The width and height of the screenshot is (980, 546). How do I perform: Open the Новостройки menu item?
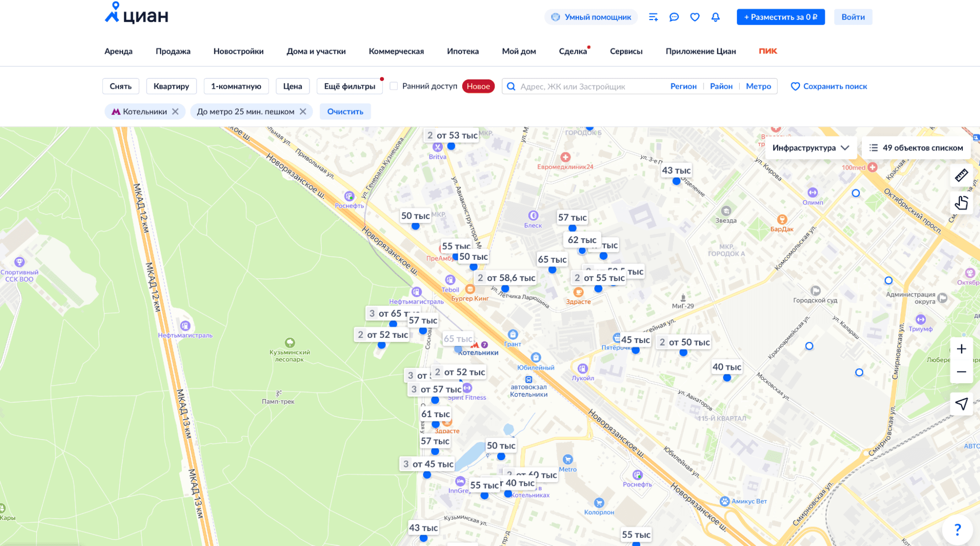(x=238, y=51)
